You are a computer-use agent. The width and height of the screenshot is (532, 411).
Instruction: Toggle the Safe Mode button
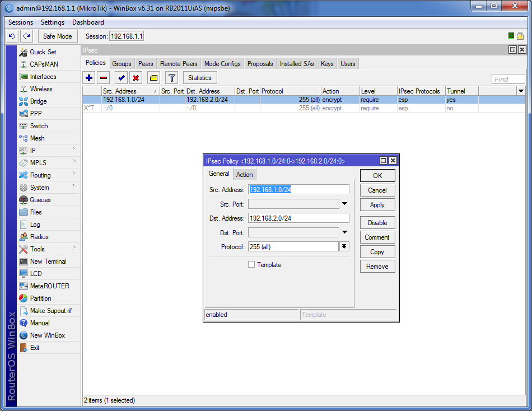[x=58, y=36]
